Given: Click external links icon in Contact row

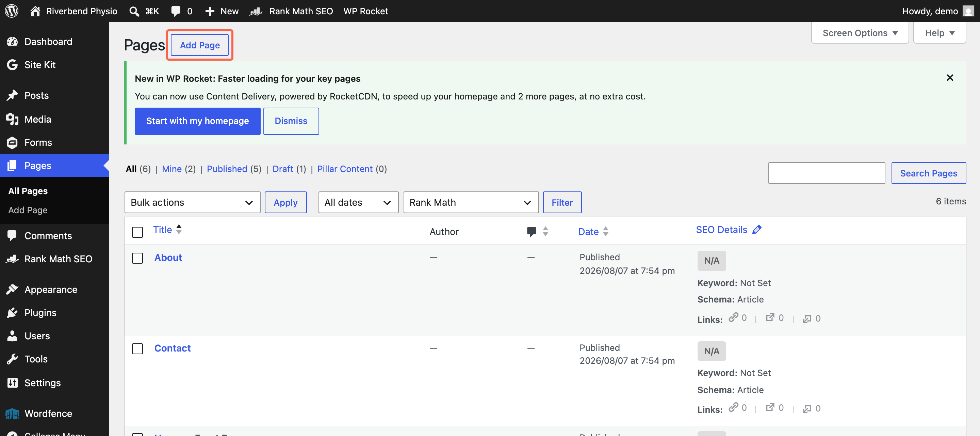Looking at the screenshot, I should tap(770, 407).
